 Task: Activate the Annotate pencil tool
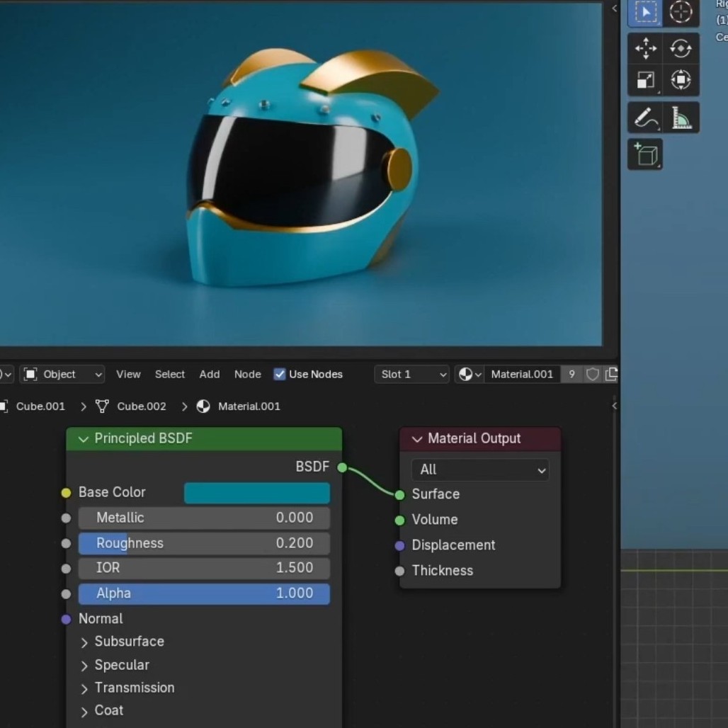645,118
